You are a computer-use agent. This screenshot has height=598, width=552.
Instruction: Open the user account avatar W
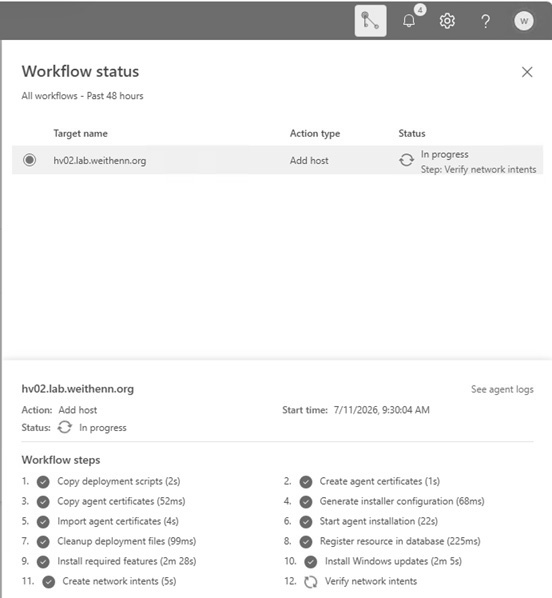point(524,21)
